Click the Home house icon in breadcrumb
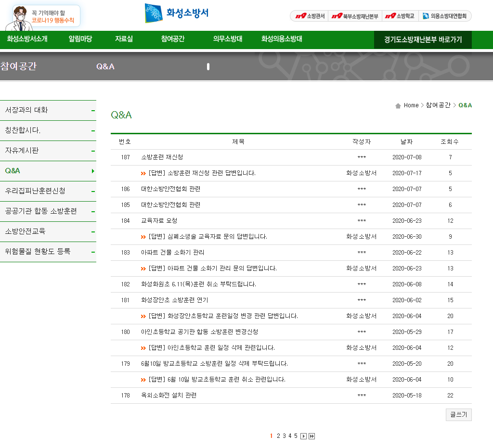This screenshot has height=448, width=493. pos(398,105)
